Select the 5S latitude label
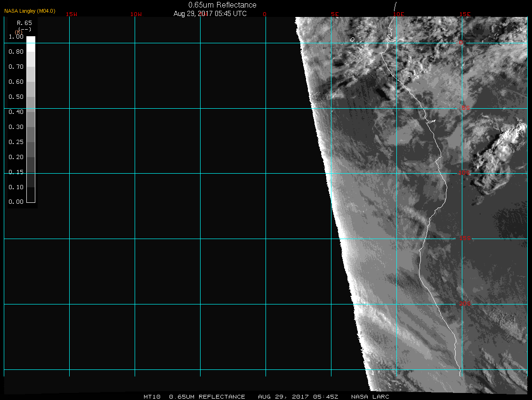Viewport: 532px width, 400px height. 466,108
